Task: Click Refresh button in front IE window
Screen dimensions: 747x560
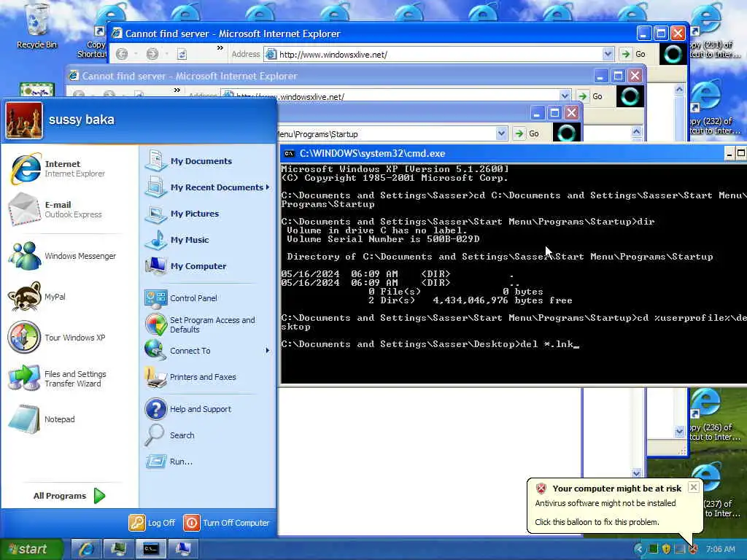Action: (182, 54)
